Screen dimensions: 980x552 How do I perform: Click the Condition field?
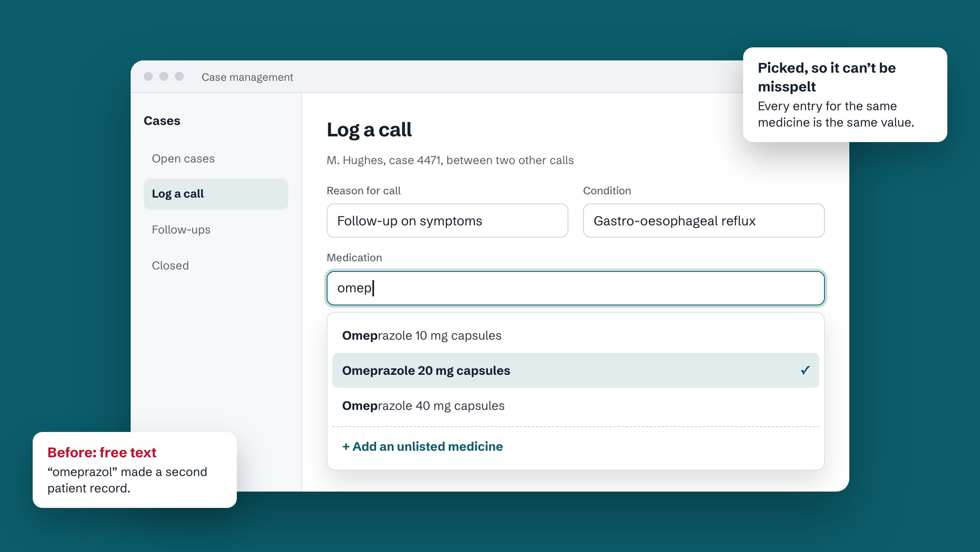(x=704, y=220)
